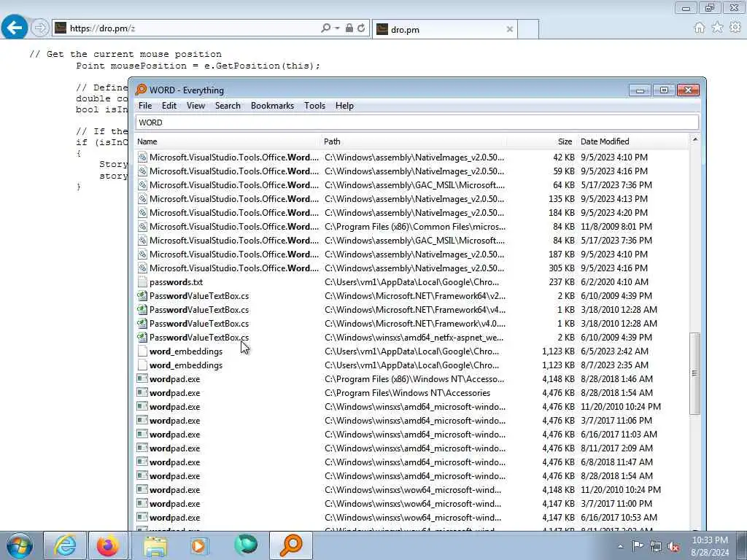Click icon of Word assembly file sized 184 KB
The image size is (747, 560).
[x=142, y=212]
